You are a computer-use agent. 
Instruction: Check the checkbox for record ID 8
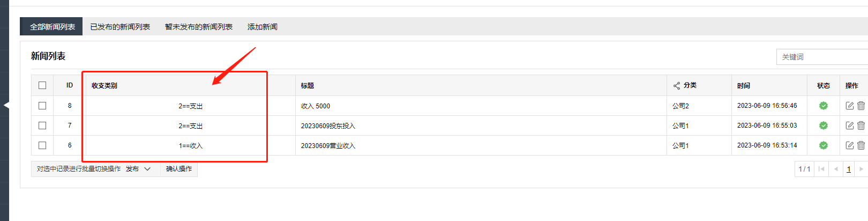[42, 106]
